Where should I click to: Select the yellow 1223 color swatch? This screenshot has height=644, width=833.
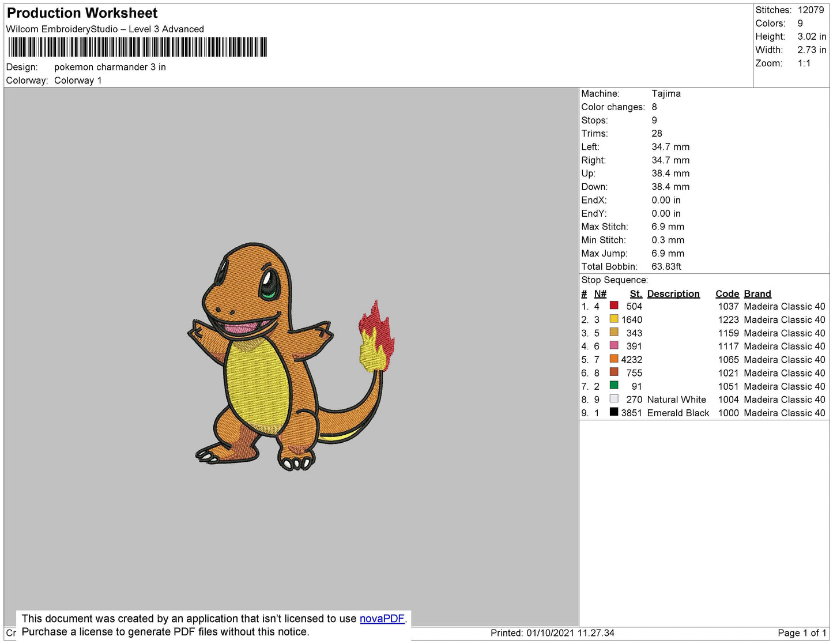614,319
